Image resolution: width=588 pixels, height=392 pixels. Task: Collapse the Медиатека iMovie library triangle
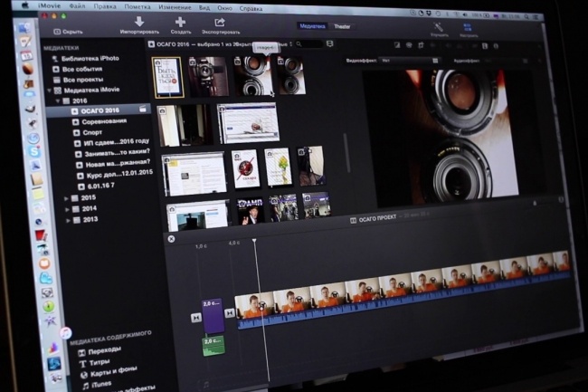(49, 91)
